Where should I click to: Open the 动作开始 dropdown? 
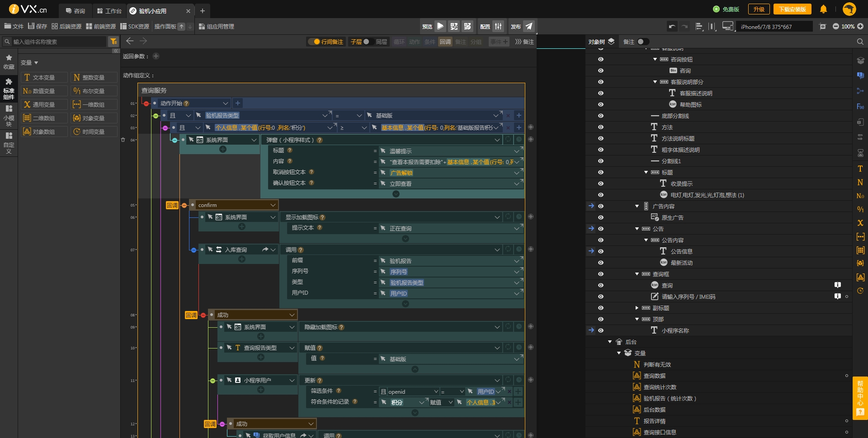pyautogui.click(x=225, y=103)
